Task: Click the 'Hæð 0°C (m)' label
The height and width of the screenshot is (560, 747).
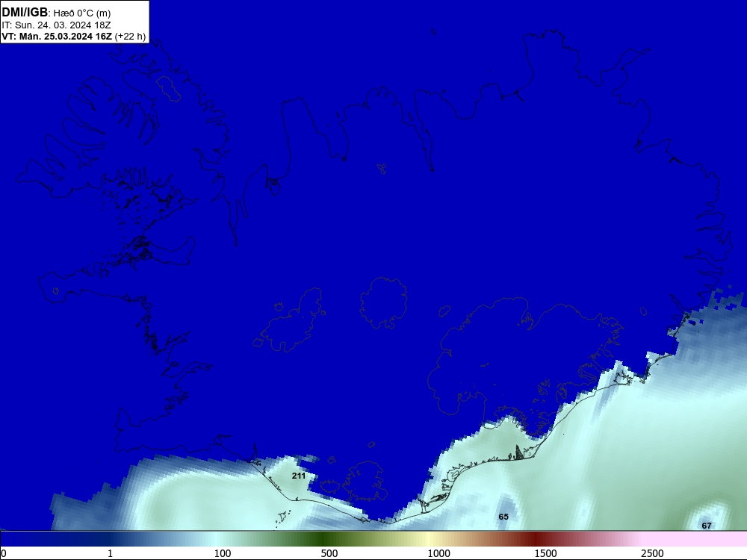Action: click(82, 13)
